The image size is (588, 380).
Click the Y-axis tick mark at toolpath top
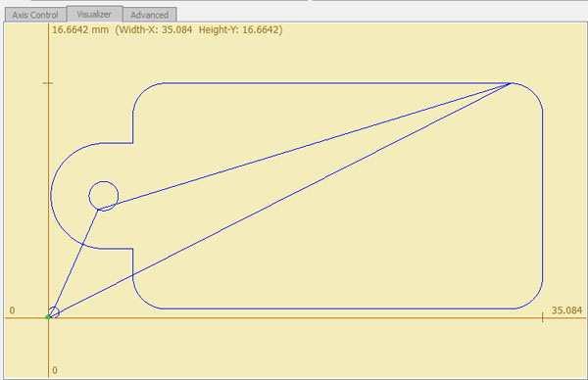[48, 83]
